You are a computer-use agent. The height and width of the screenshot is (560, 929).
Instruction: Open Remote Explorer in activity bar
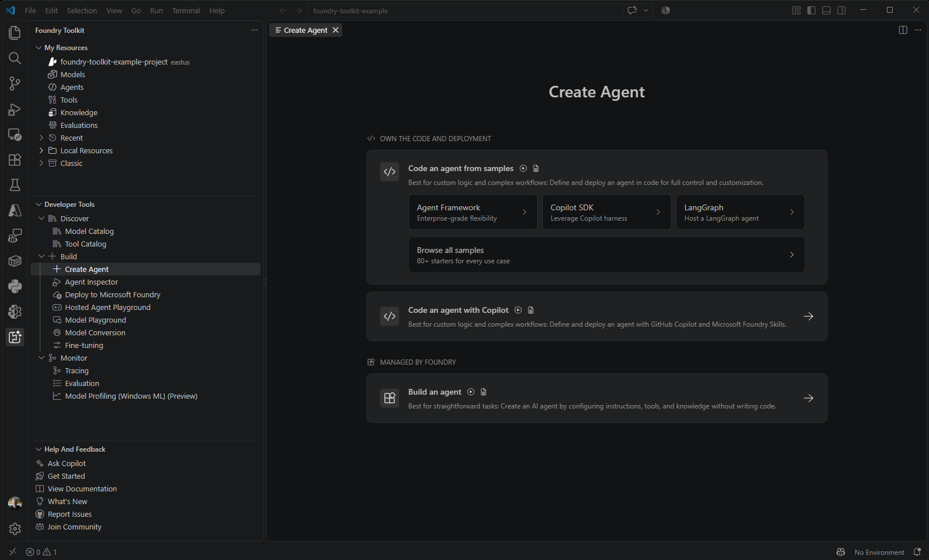[x=15, y=134]
